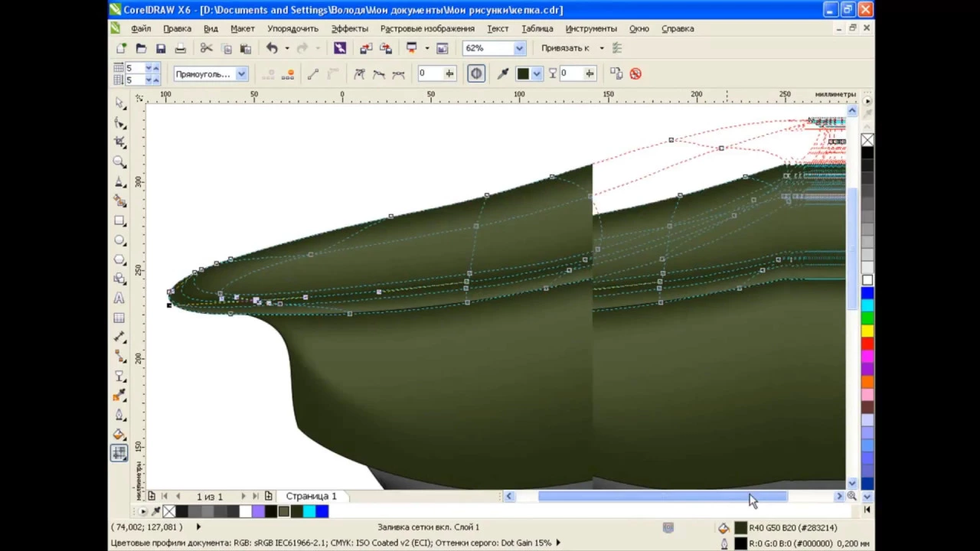Cut selection with scissors icon

pos(206,48)
